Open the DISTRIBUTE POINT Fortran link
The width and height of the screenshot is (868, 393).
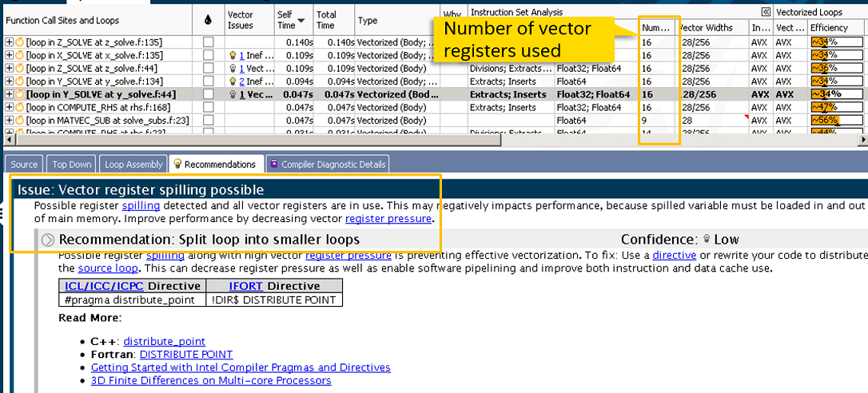185,354
